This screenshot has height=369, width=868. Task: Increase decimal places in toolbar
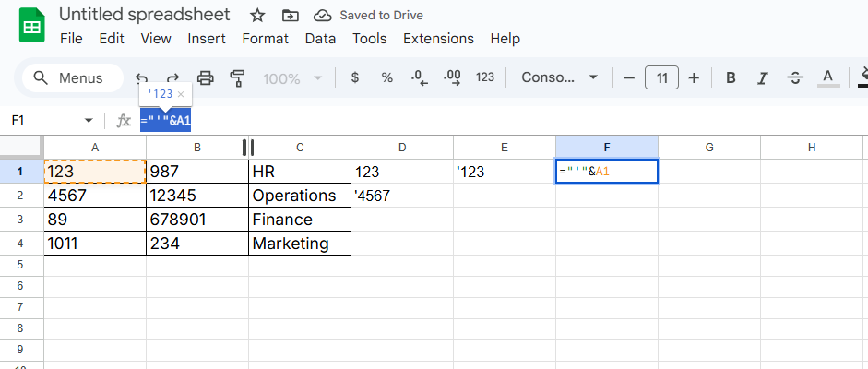452,78
